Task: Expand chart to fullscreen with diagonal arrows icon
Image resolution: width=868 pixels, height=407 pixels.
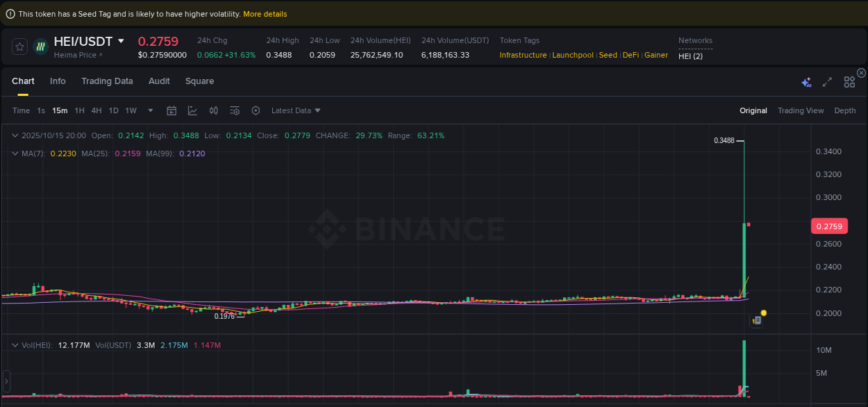Action: 827,82
